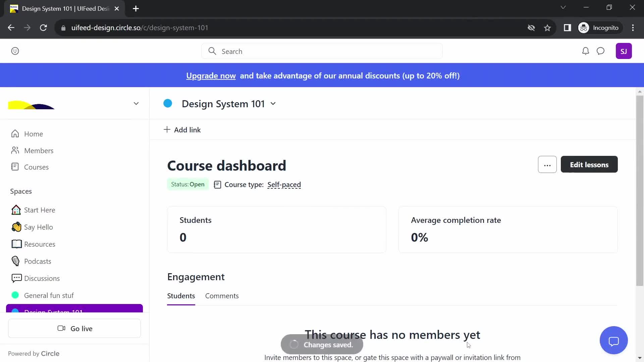Click the Upgrade now banner link

point(211,75)
